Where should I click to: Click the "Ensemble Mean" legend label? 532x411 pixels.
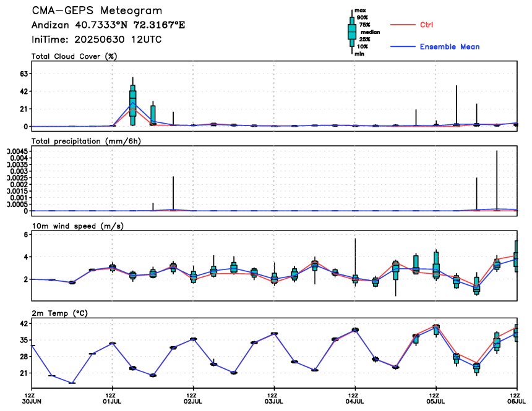[x=450, y=47]
